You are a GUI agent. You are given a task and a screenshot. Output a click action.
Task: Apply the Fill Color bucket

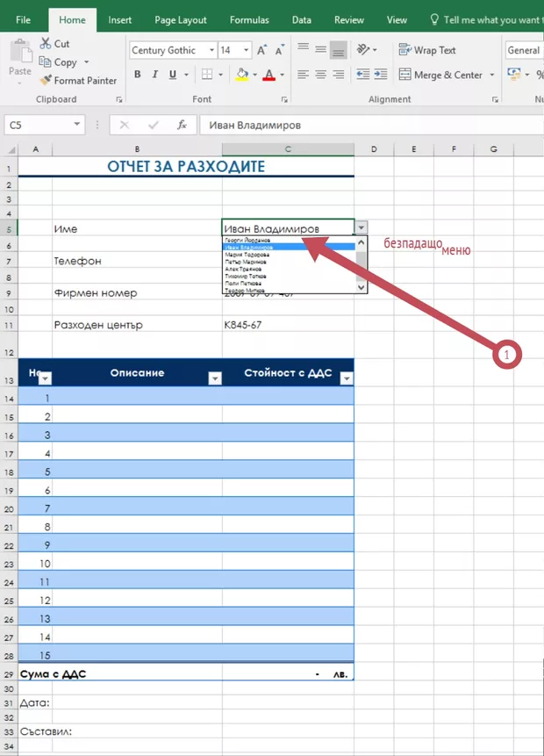(242, 75)
